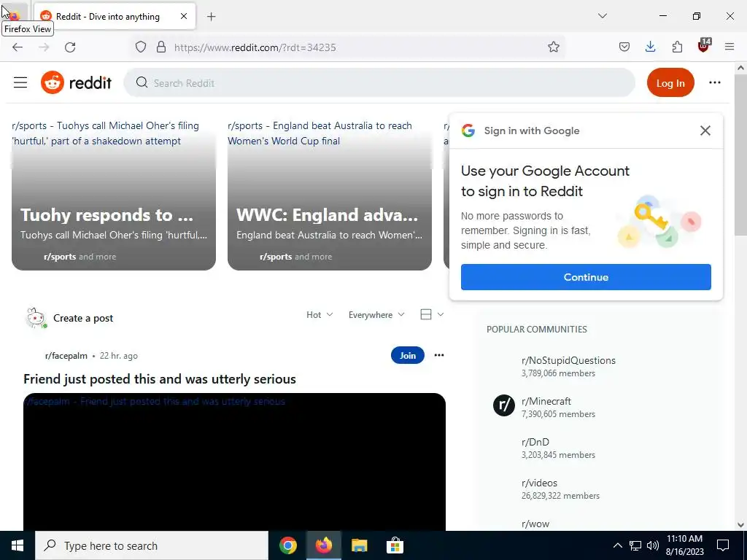Click the r/Minecraft community icon
Image resolution: width=747 pixels, height=560 pixels.
503,405
